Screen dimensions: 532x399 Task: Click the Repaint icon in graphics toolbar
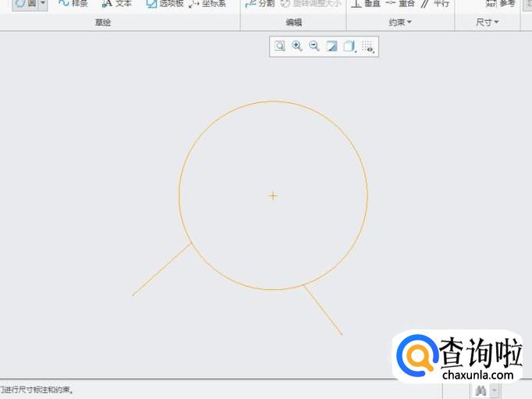(332, 46)
